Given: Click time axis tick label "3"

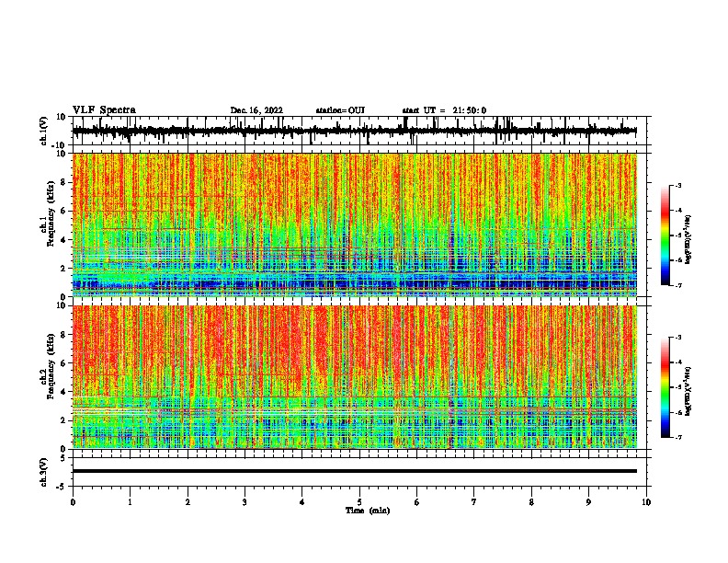Looking at the screenshot, I should 245,502.
